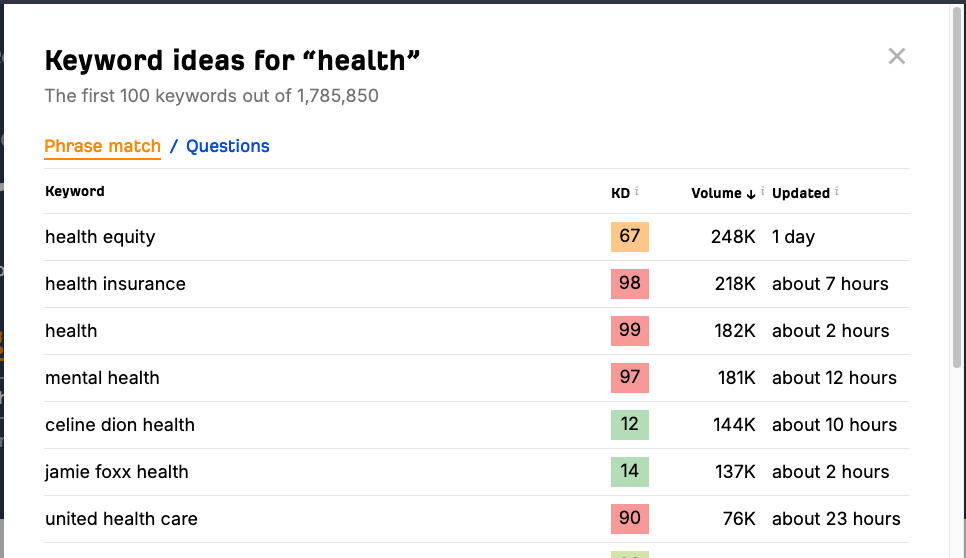This screenshot has width=966, height=558.
Task: Click the KD 12 badge for celine dion health
Action: (629, 425)
